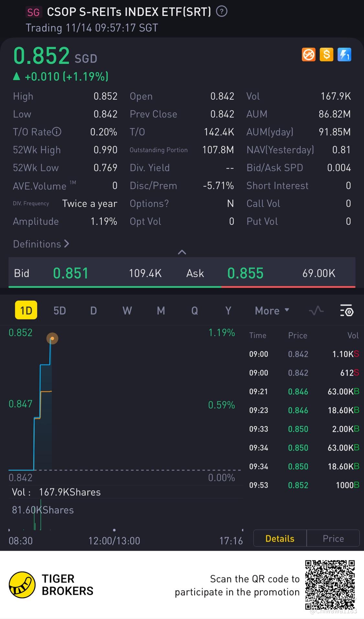Tap the bid volume 109.4K
The image size is (364, 619).
(145, 273)
